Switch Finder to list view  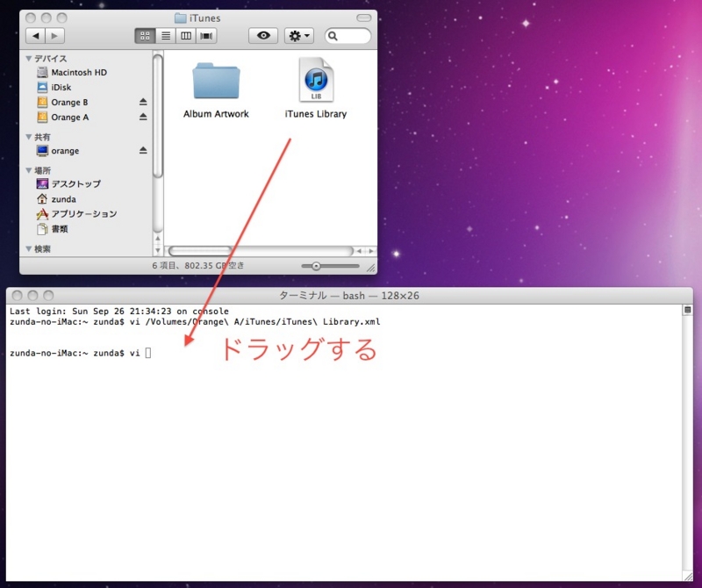pos(166,36)
